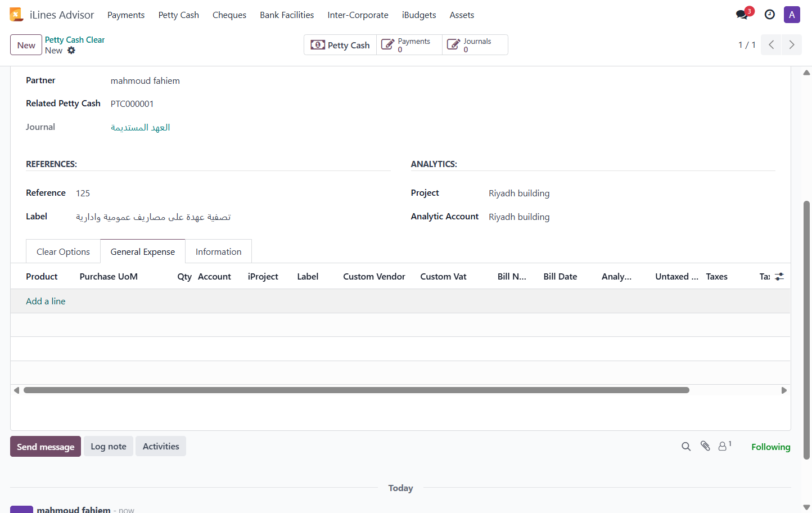Open the iBudgets menu

pyautogui.click(x=419, y=15)
